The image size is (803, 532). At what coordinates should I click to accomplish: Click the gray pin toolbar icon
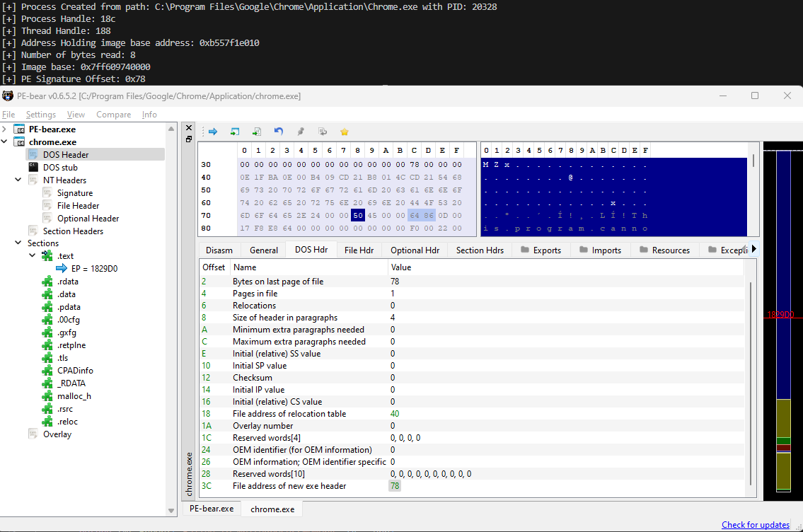[x=301, y=132]
